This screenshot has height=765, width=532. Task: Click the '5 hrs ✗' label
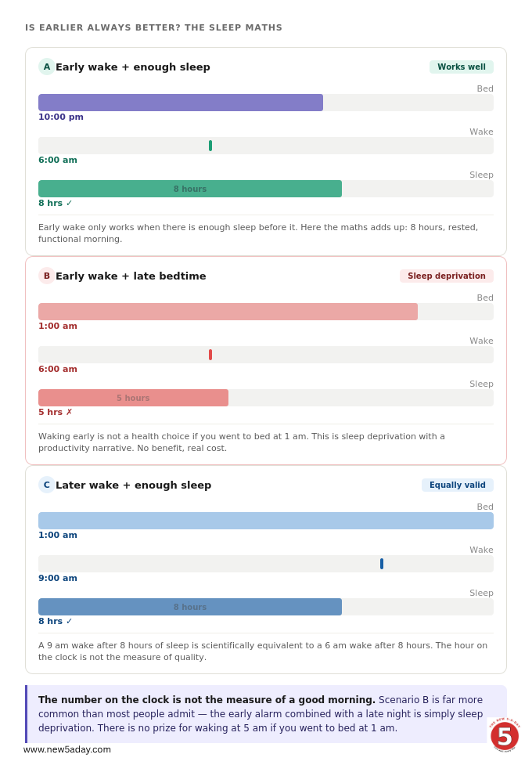click(x=55, y=413)
